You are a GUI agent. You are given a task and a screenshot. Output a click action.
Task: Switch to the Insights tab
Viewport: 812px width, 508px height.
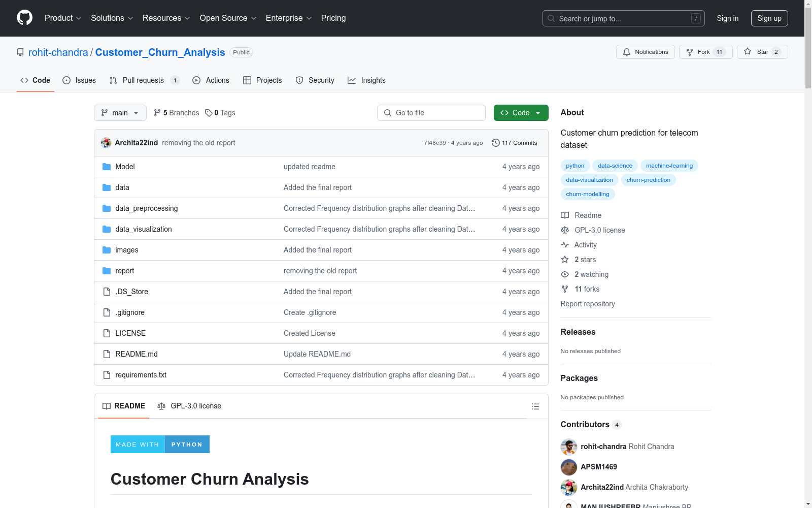366,80
